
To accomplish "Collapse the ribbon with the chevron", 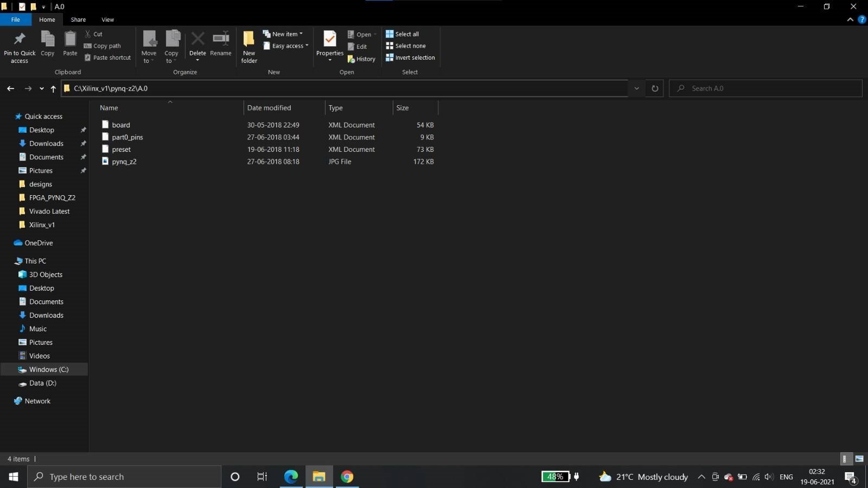I will 850,20.
